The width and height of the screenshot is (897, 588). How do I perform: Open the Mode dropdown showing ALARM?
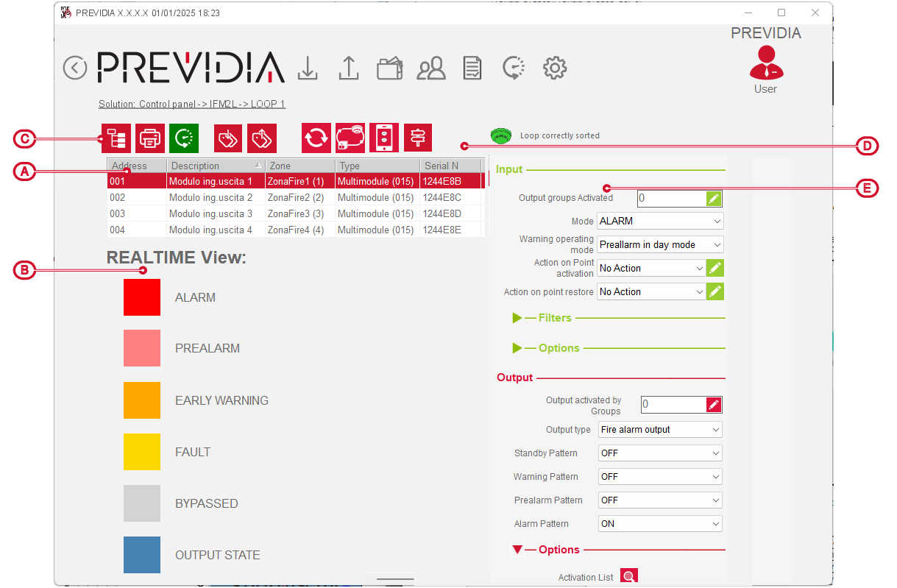click(660, 221)
